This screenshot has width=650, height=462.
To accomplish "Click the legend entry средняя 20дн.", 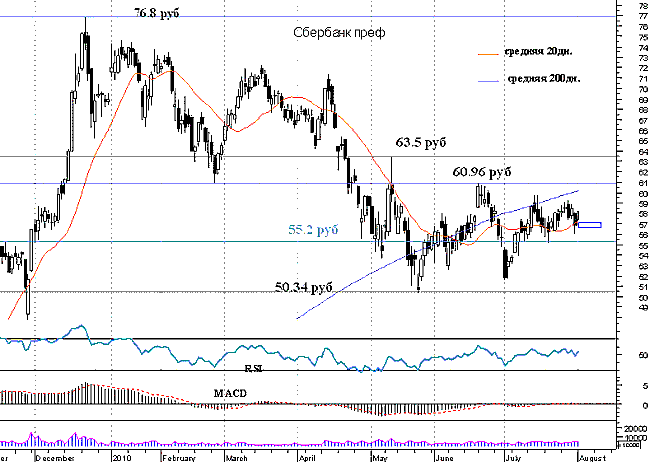I will [x=538, y=52].
